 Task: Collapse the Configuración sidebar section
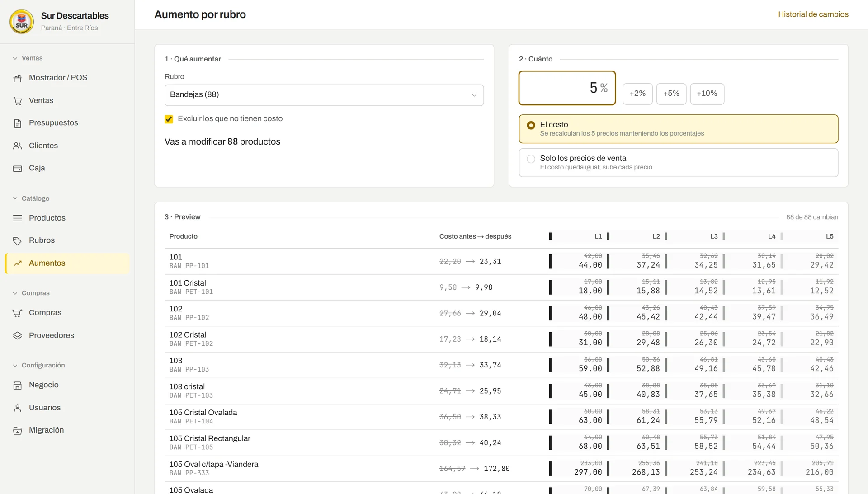(39, 365)
